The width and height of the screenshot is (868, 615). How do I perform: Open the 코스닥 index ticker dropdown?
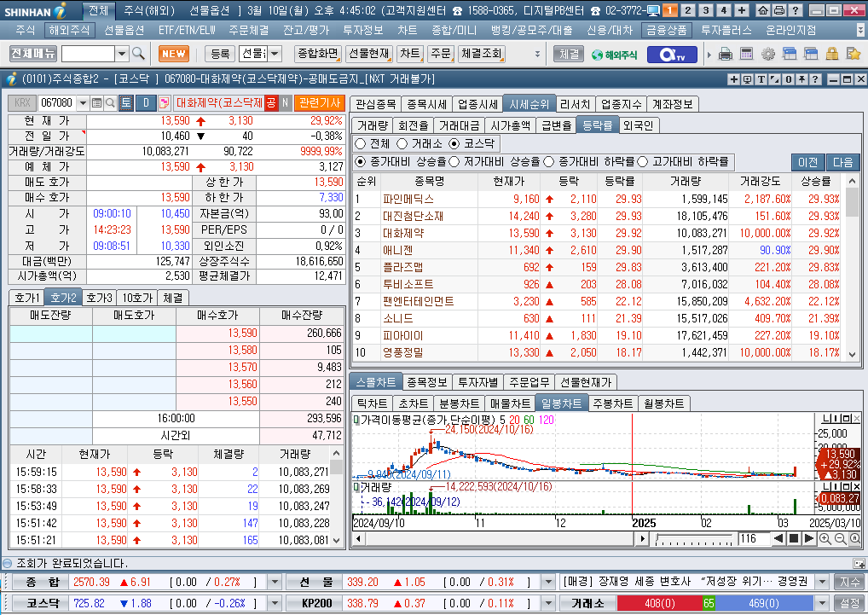(275, 603)
